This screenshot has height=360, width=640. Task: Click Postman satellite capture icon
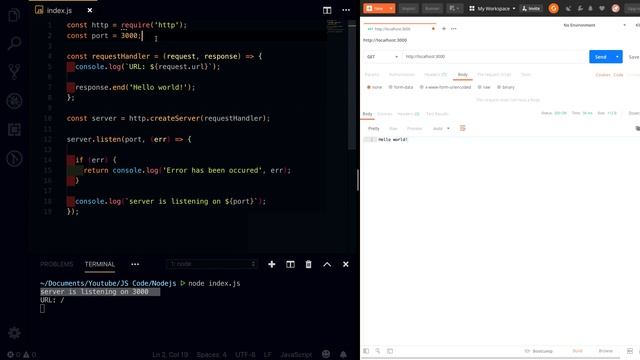click(x=568, y=8)
